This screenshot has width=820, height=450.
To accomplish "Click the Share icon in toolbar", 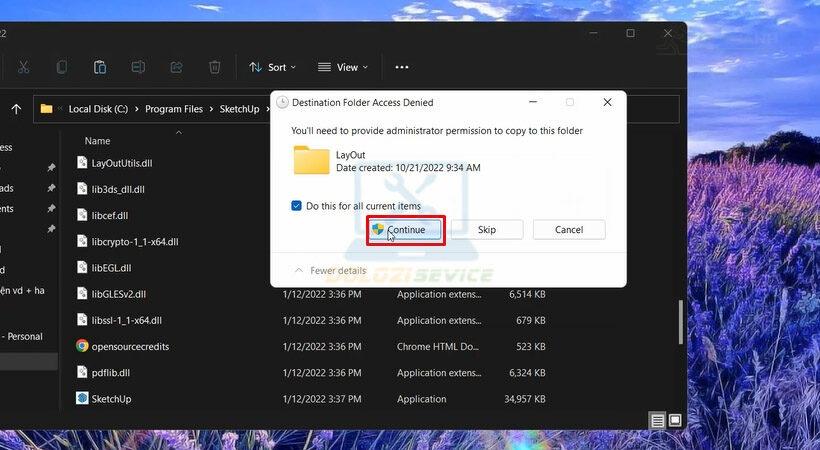I will (x=176, y=67).
